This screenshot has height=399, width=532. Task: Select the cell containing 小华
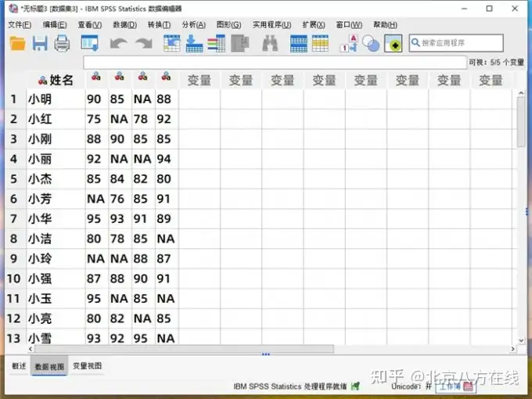[x=56, y=218]
